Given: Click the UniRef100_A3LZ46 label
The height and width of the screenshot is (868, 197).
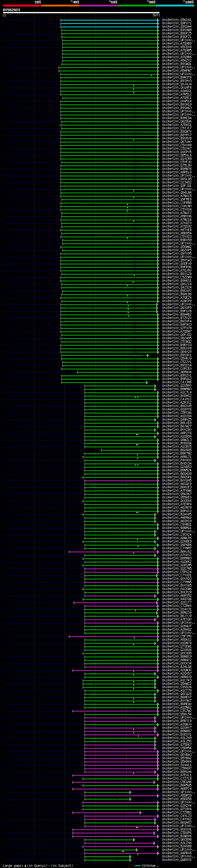Looking at the screenshot, I should (x=177, y=843).
